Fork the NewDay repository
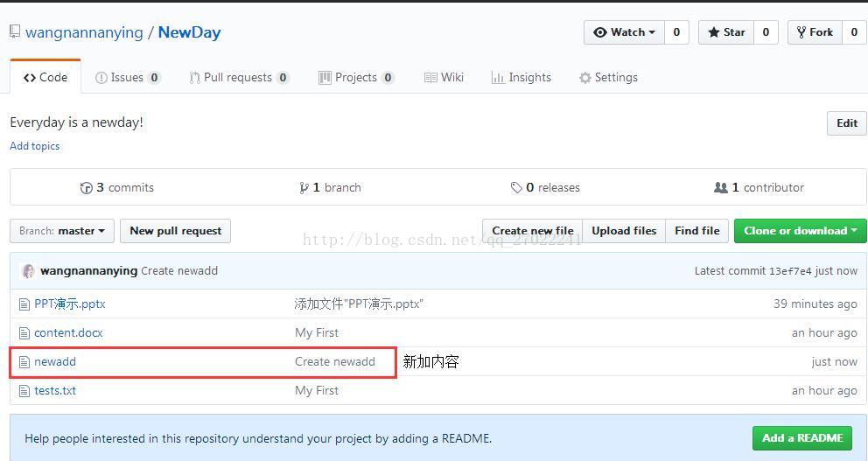Viewport: 868px width, 461px height. click(x=815, y=32)
